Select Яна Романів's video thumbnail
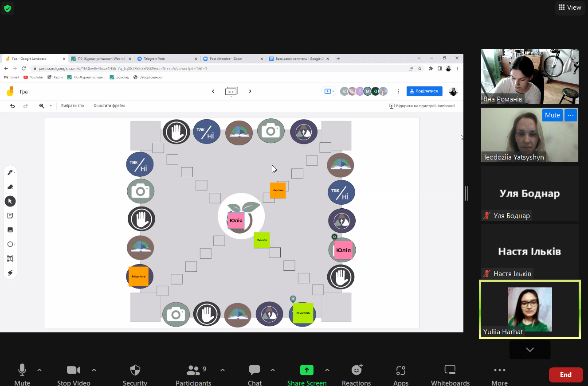 tap(529, 77)
